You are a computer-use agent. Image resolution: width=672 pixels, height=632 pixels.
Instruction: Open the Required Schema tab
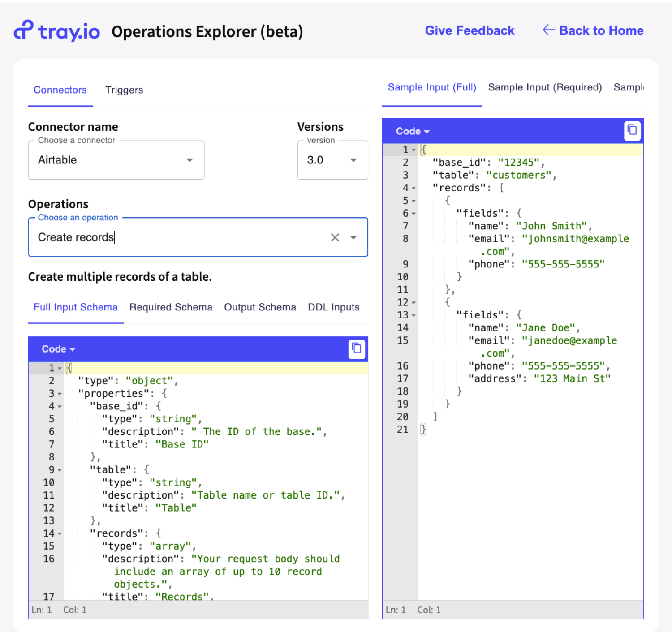click(171, 307)
